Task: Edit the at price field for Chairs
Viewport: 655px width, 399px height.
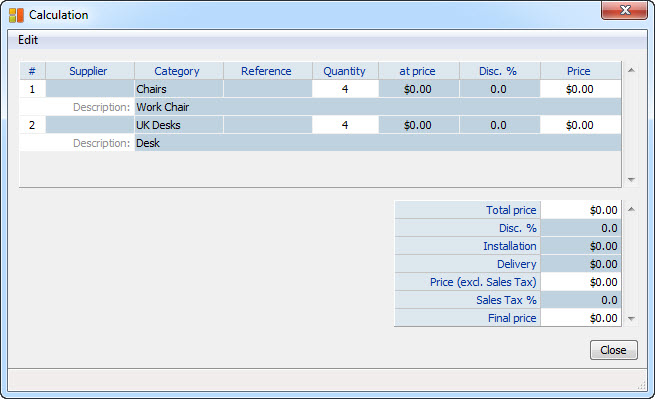Action: 419,89
